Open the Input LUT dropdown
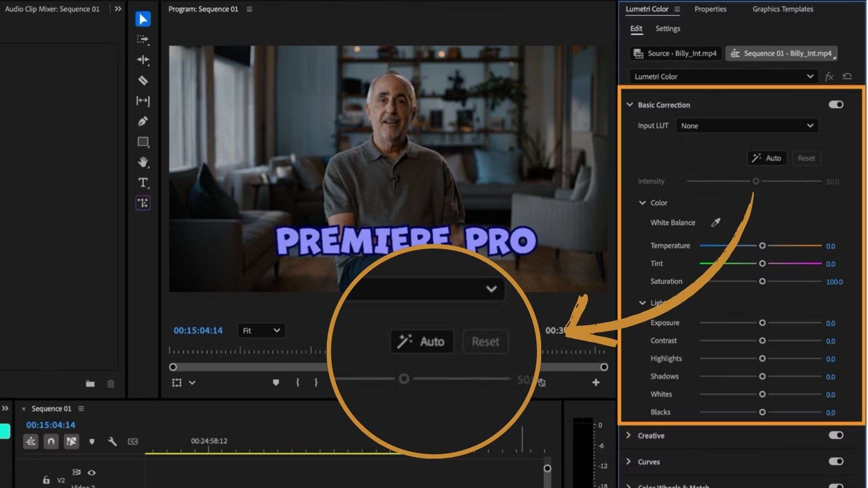868x488 pixels. pos(747,126)
